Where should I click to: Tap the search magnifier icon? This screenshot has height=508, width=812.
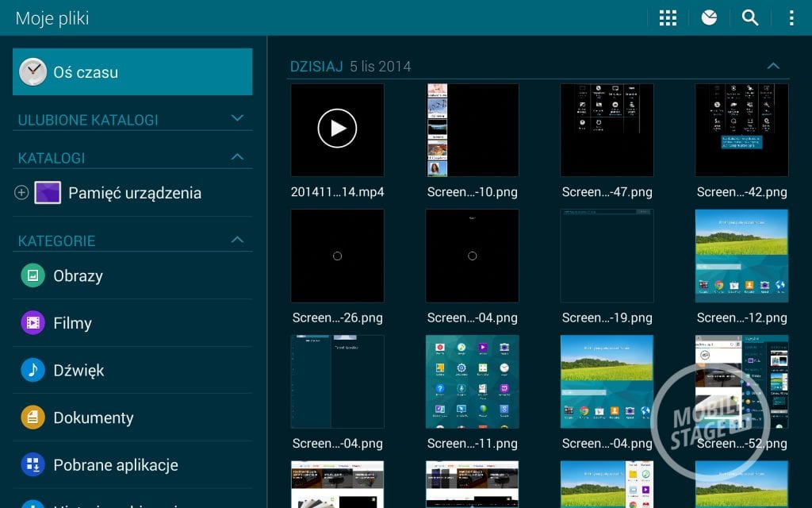pyautogui.click(x=750, y=17)
